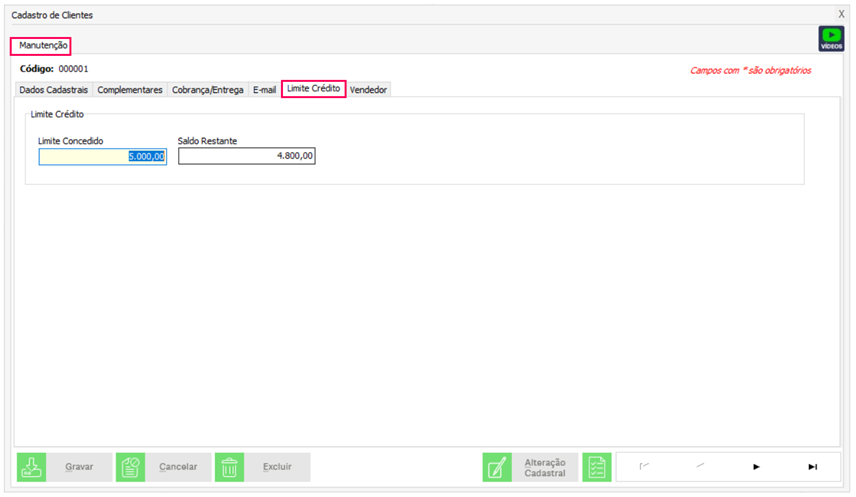The image size is (856, 497).
Task: Open the Vendedor tab
Action: [368, 90]
